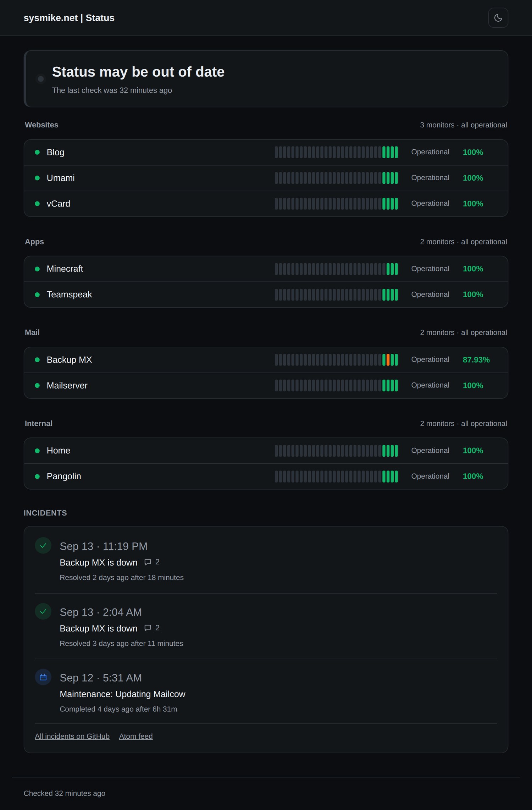Select the Teamspeak monitor name
532x810 pixels.
pyautogui.click(x=69, y=294)
